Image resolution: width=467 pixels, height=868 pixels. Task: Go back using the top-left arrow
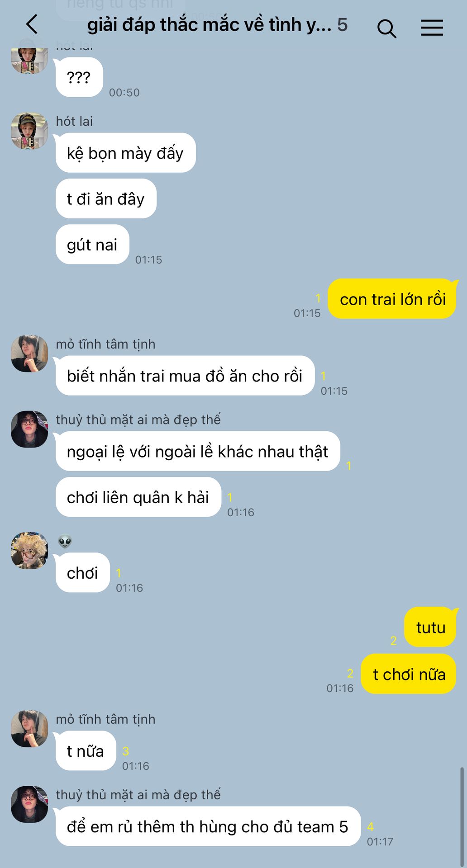point(32,24)
